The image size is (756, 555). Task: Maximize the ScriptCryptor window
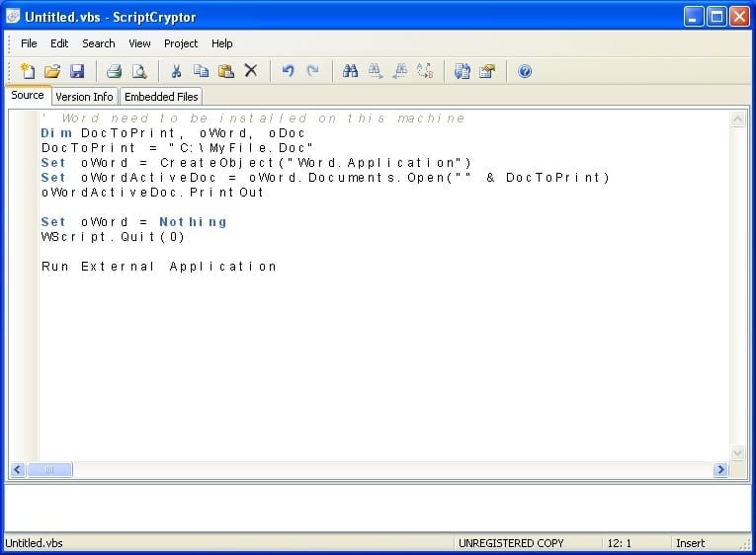point(716,17)
